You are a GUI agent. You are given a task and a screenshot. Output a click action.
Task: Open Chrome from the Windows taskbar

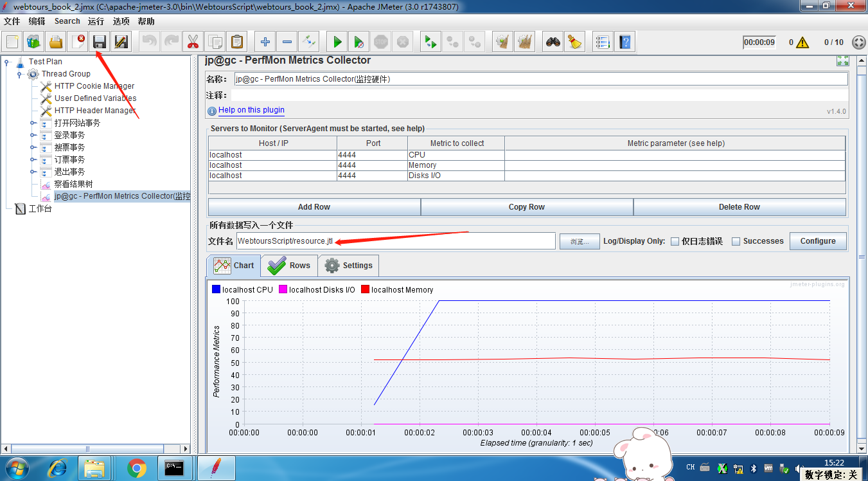click(x=136, y=468)
